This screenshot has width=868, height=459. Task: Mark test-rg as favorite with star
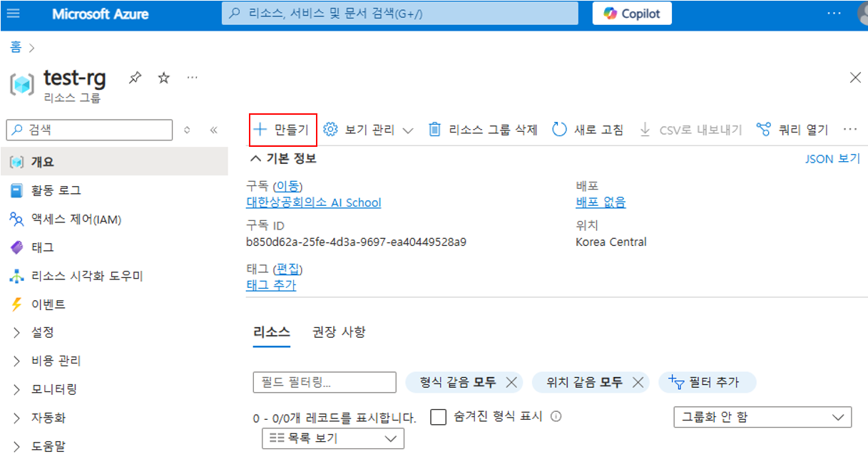(x=163, y=78)
